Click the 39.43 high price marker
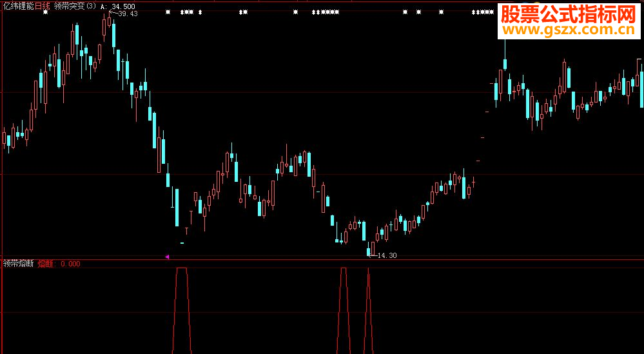The height and width of the screenshot is (354, 644). pos(128,14)
